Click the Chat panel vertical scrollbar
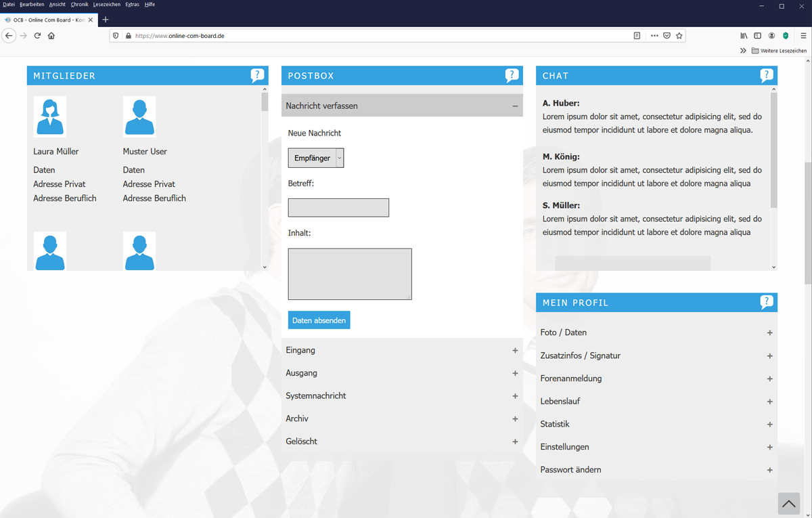This screenshot has width=812, height=518. point(773,150)
